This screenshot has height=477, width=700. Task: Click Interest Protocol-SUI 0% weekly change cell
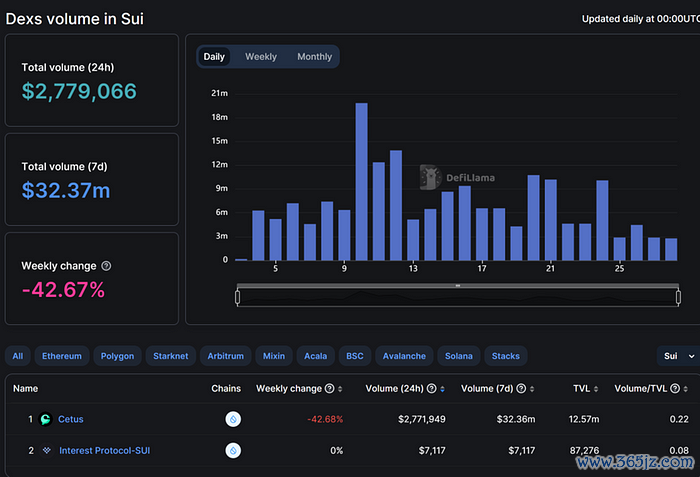(x=337, y=450)
